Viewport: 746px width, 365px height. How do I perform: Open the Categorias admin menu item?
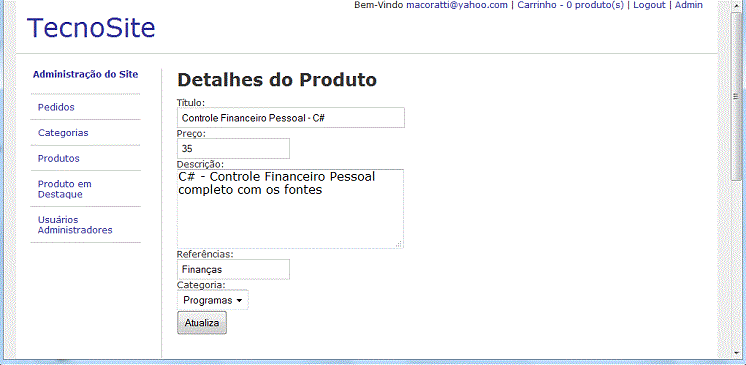(x=63, y=133)
